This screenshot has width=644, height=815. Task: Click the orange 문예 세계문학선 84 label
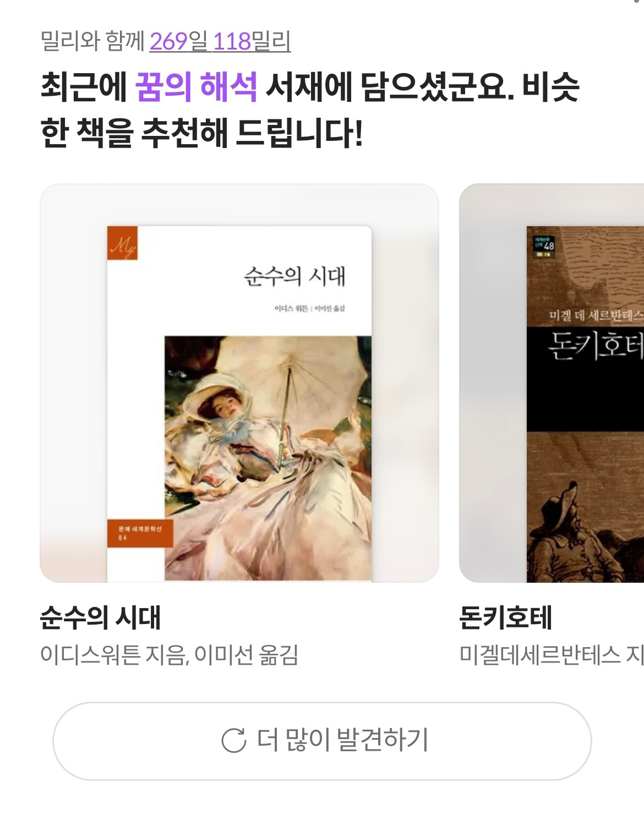(140, 533)
